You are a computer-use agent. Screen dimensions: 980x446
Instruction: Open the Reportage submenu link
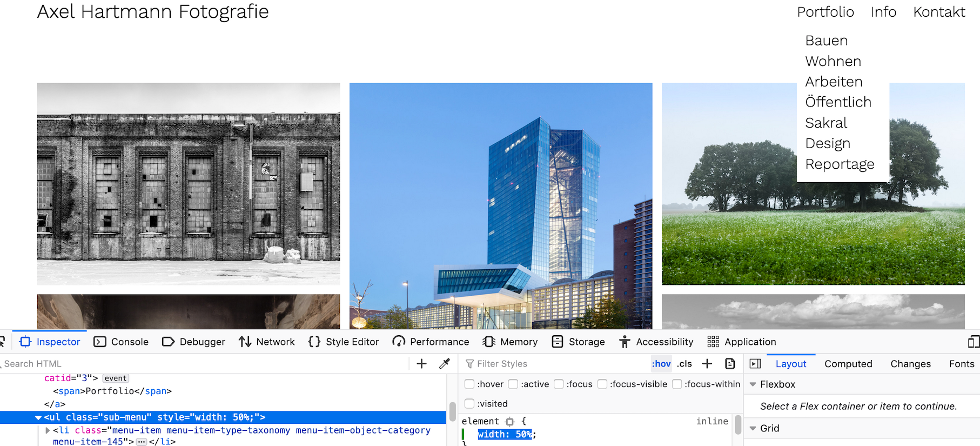coord(840,164)
